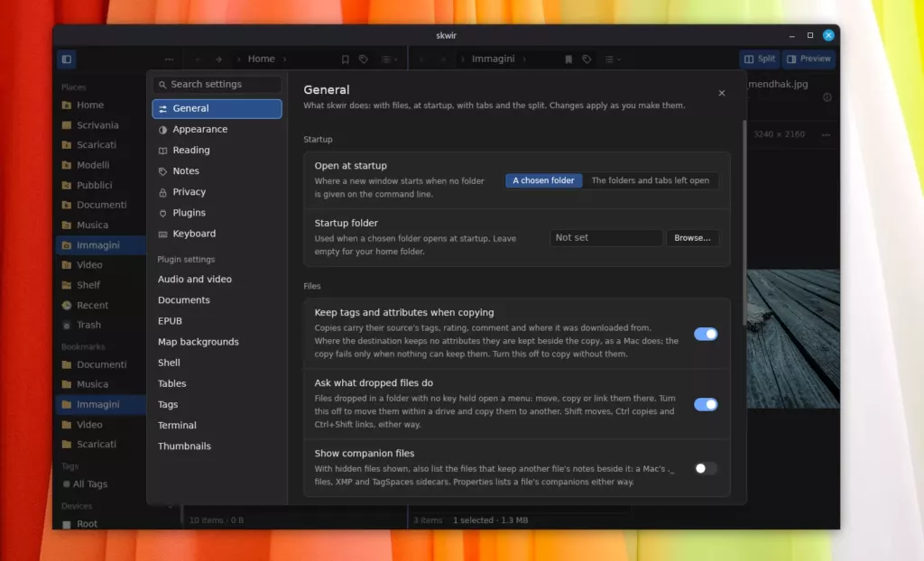Click the magnifier icon in Search settings
The width and height of the screenshot is (924, 561).
[162, 85]
